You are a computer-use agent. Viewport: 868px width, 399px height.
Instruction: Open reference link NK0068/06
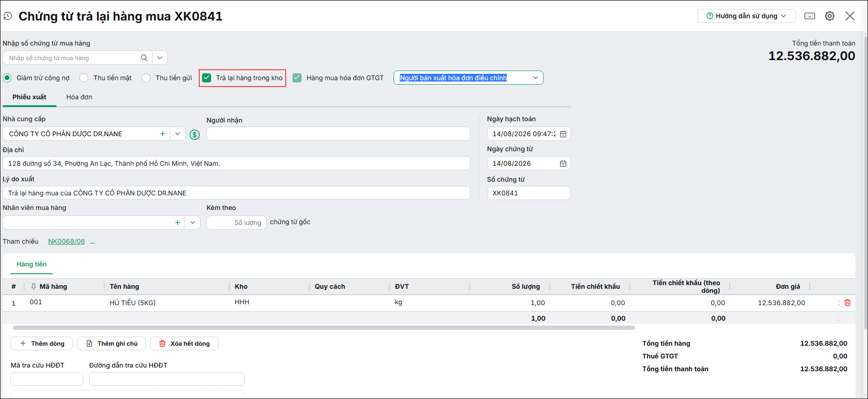[x=66, y=241]
